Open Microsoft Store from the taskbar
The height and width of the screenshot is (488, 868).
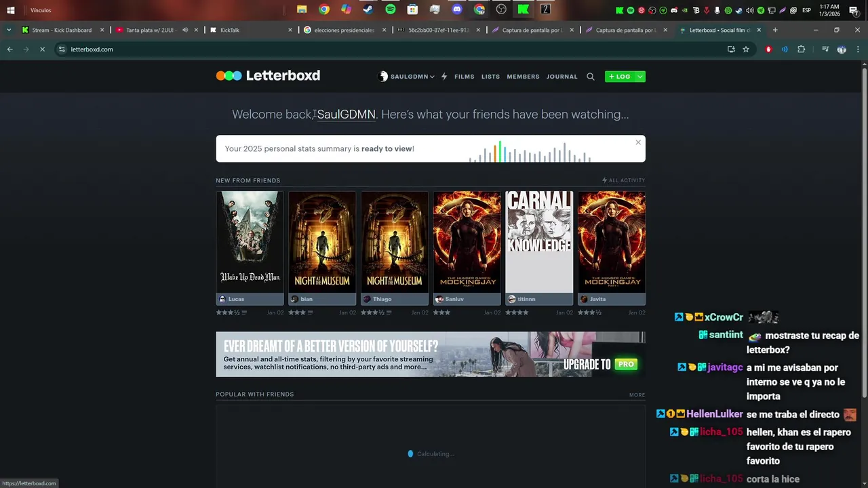click(412, 9)
